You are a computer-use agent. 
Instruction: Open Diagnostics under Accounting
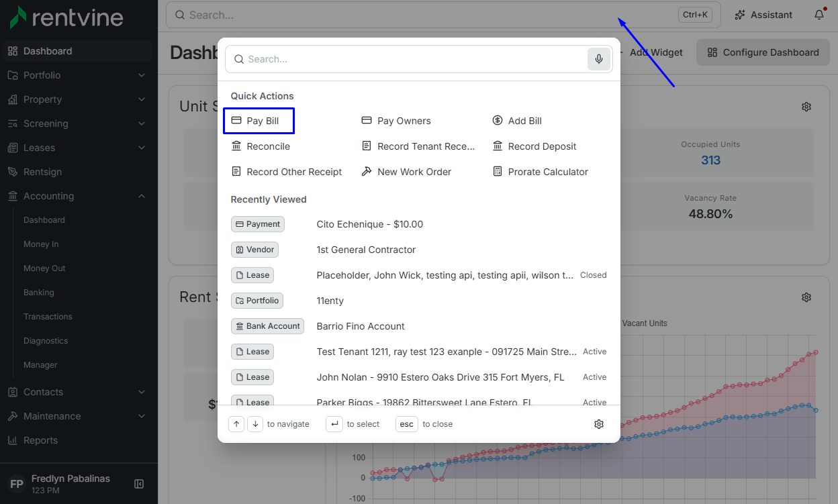pos(46,341)
